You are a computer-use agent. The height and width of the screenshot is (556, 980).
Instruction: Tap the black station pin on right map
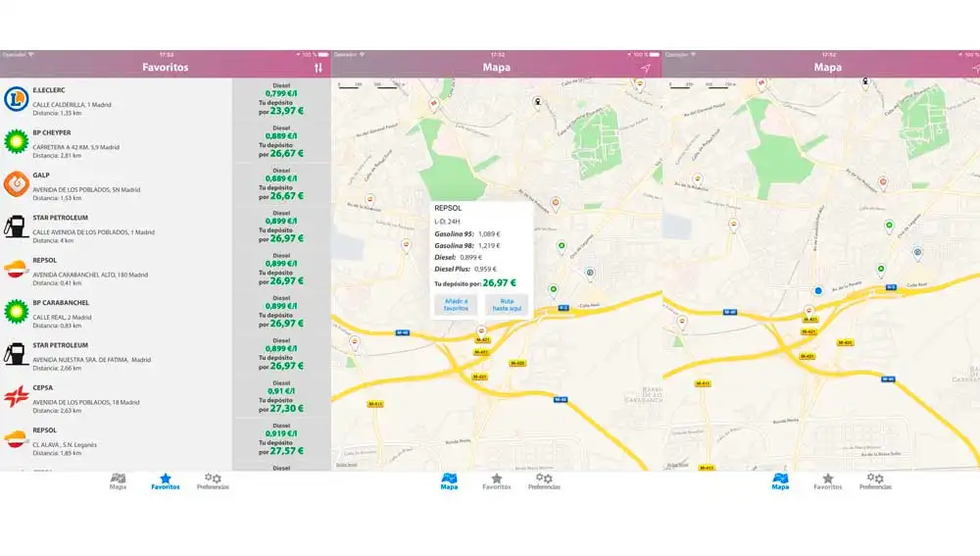click(x=865, y=82)
